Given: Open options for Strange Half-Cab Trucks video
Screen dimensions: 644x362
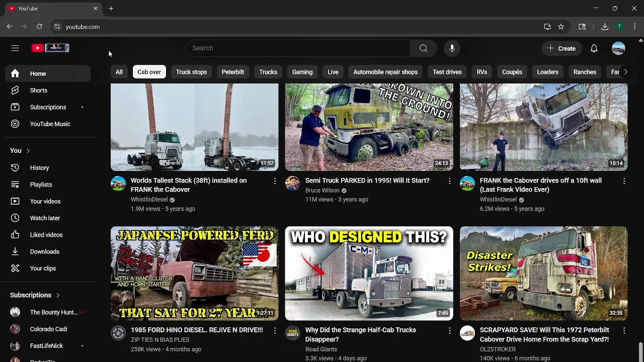Looking at the screenshot, I should [449, 330].
